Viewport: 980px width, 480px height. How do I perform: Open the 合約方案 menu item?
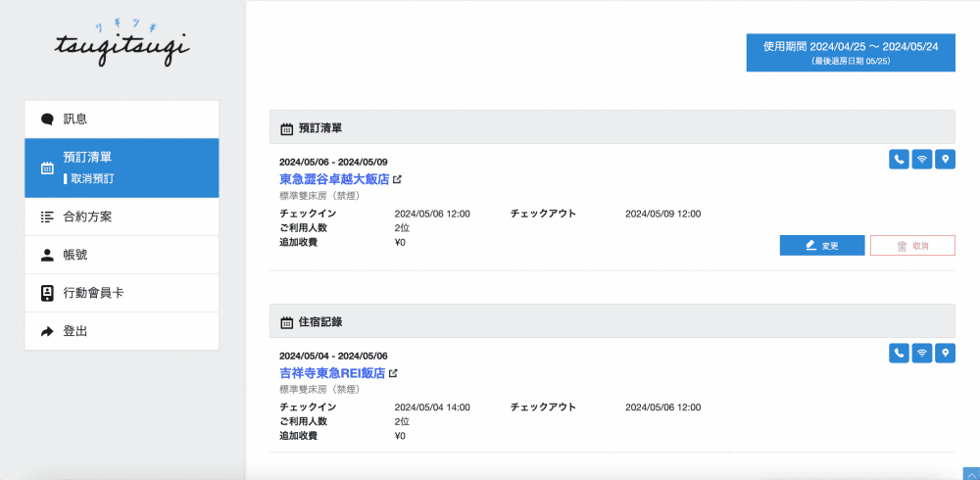pos(122,216)
